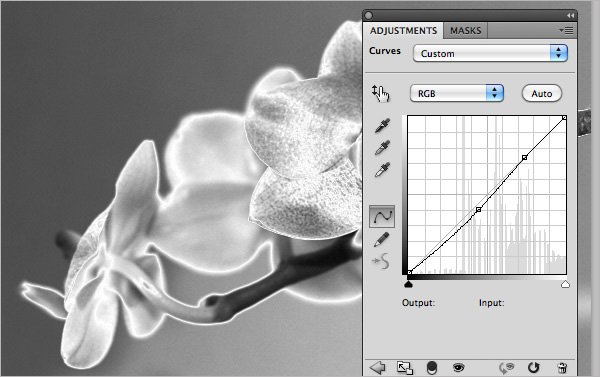
Task: Pick the black point eyedropper
Action: (x=382, y=126)
